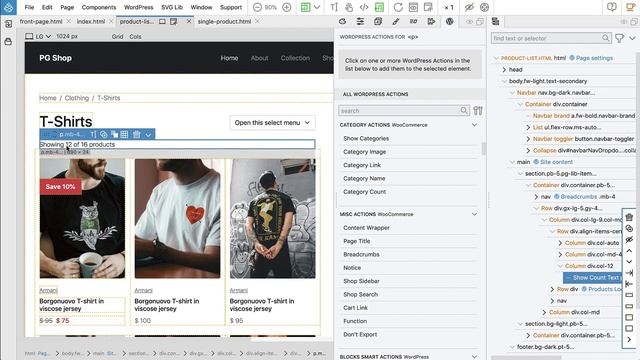Open the element properties sliders icon
Screen dimensions: 640x360
360,22
